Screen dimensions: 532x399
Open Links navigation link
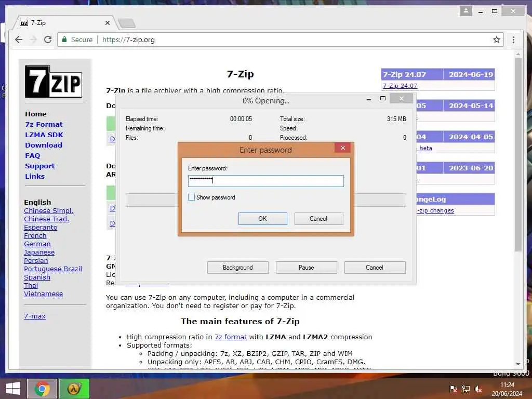[x=35, y=177]
